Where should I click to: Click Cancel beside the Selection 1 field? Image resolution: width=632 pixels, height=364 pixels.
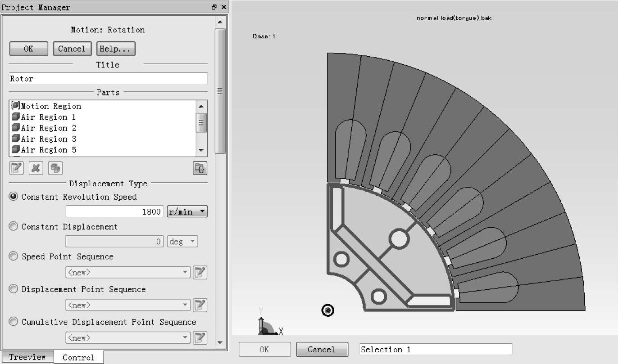point(322,350)
